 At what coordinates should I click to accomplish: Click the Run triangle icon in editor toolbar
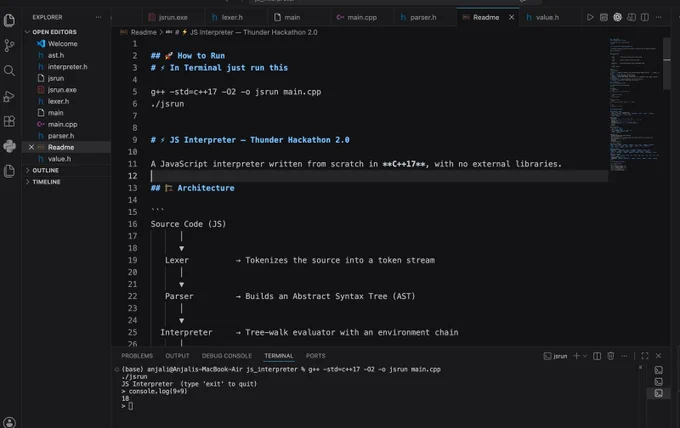pos(590,17)
